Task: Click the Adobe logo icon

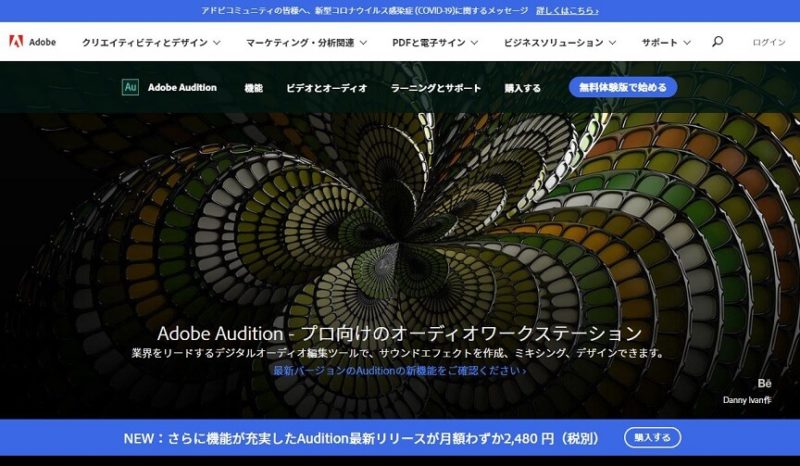Action: 16,41
